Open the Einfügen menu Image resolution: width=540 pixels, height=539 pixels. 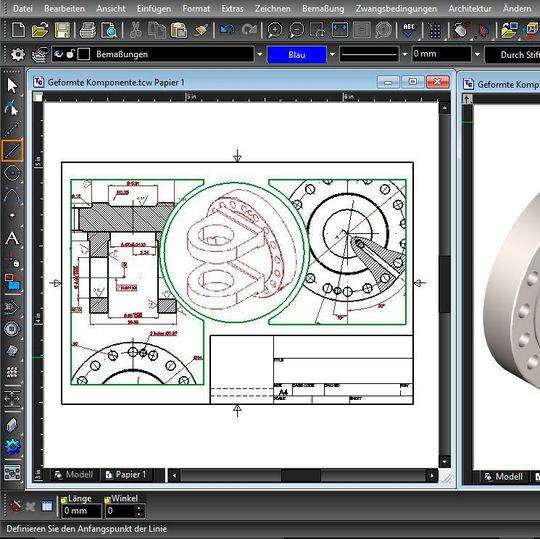pos(154,8)
